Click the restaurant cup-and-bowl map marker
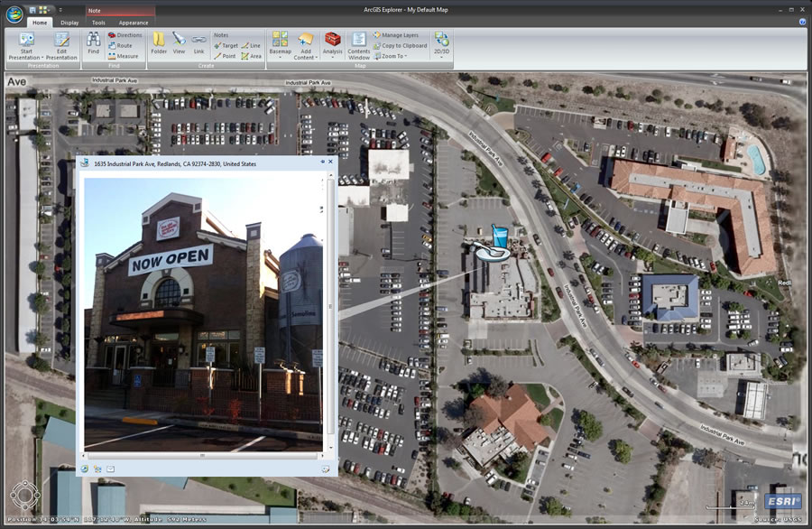This screenshot has width=812, height=529. point(493,243)
